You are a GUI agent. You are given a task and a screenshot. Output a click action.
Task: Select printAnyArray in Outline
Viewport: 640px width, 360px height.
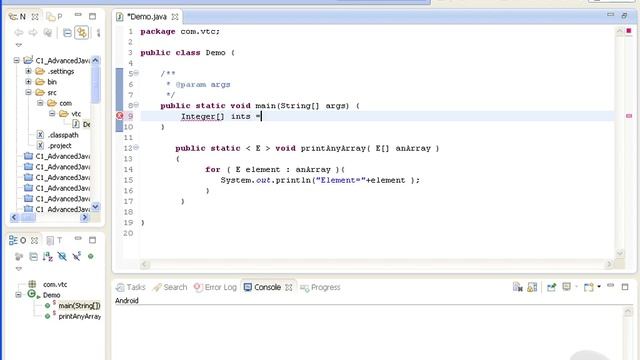(80, 316)
